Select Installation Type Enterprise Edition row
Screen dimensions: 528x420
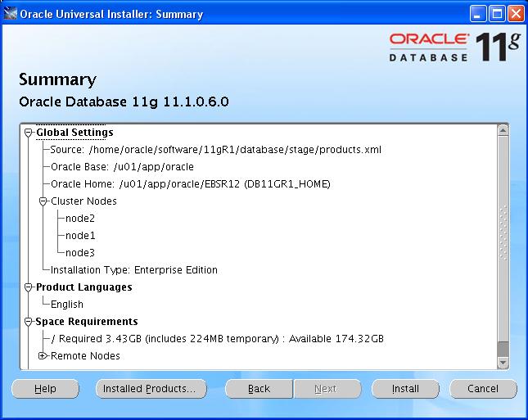point(134,270)
